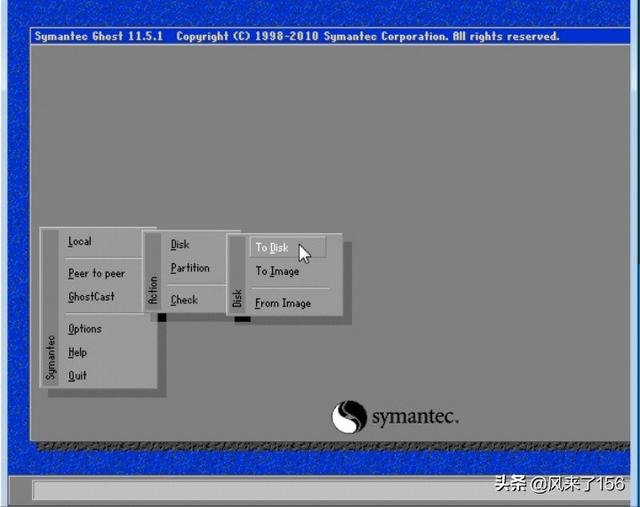Viewport: 640px width, 507px height.
Task: Click To Disk in the Disk submenu
Action: pos(287,247)
